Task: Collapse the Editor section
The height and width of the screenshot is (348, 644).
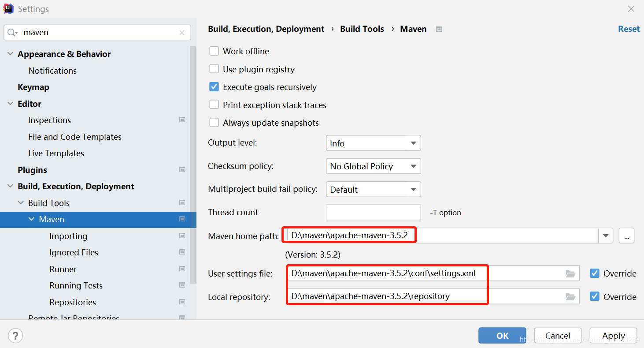Action: [10, 104]
